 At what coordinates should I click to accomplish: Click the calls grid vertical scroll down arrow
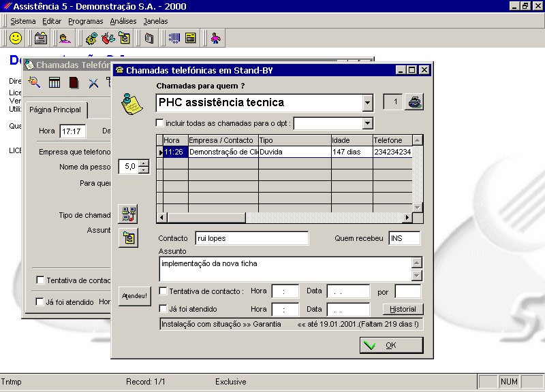[x=418, y=208]
